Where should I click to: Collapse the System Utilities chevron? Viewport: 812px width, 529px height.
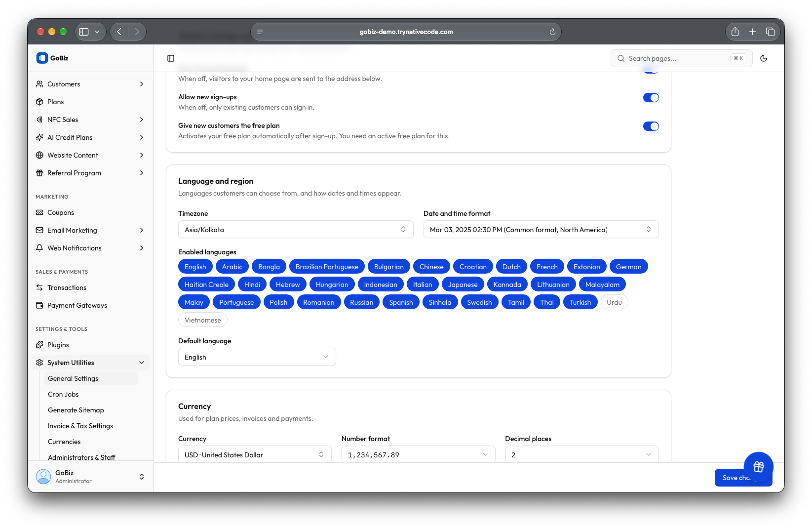[142, 363]
